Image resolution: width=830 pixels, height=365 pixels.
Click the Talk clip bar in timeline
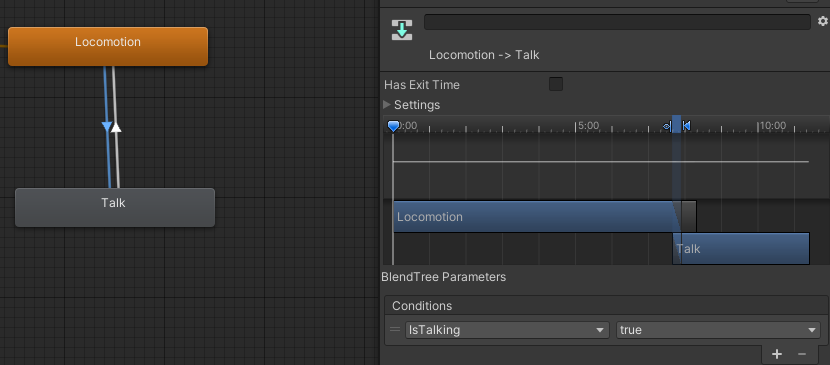coord(741,249)
